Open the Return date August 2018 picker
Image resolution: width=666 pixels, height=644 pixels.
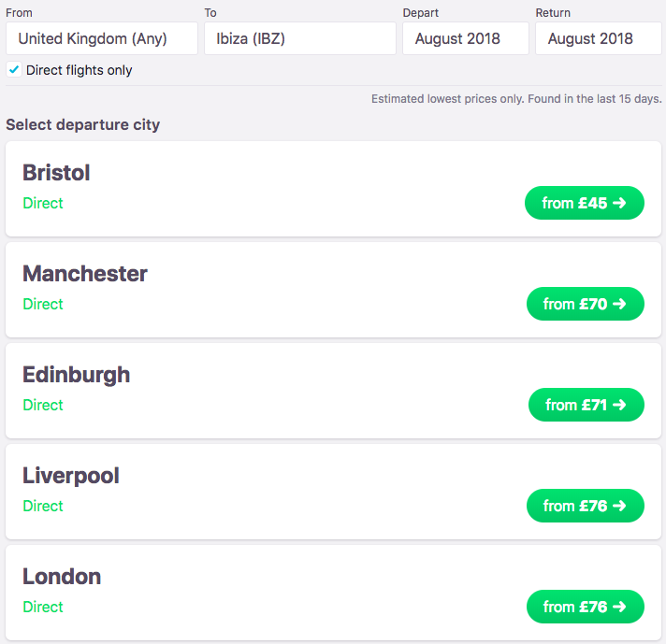pyautogui.click(x=598, y=38)
